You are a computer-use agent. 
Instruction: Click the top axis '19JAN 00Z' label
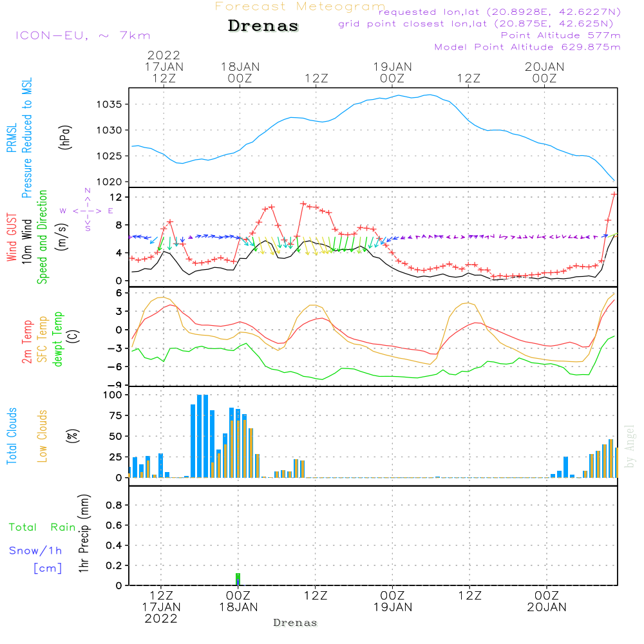(x=392, y=72)
